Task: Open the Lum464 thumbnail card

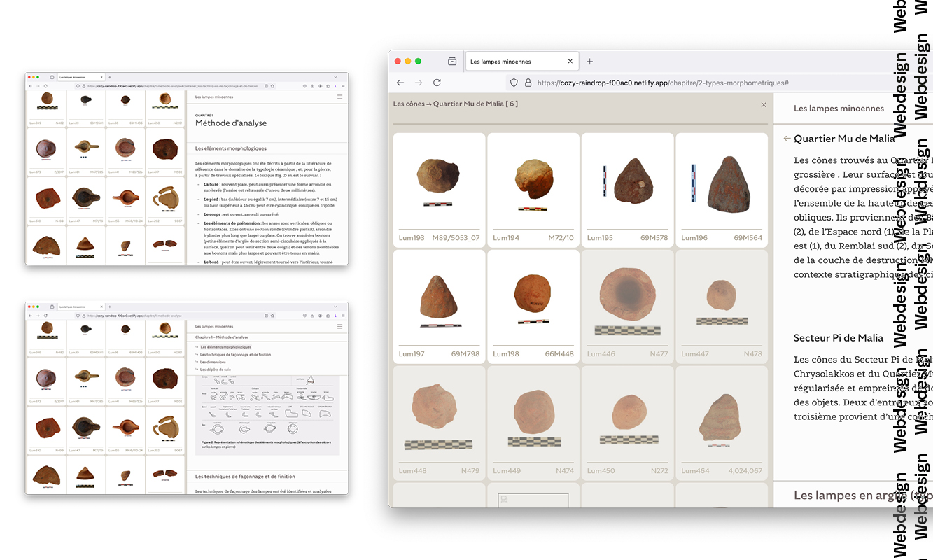Action: 722,423
